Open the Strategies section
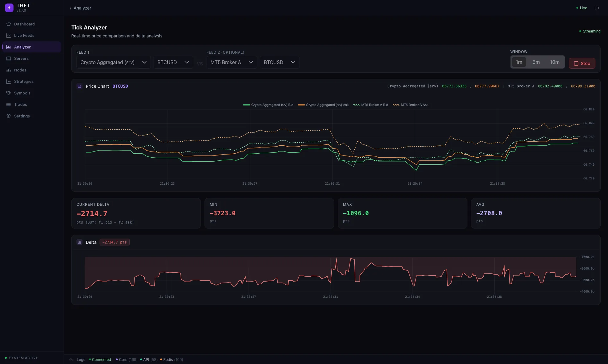This screenshot has height=364, width=608. tap(24, 81)
